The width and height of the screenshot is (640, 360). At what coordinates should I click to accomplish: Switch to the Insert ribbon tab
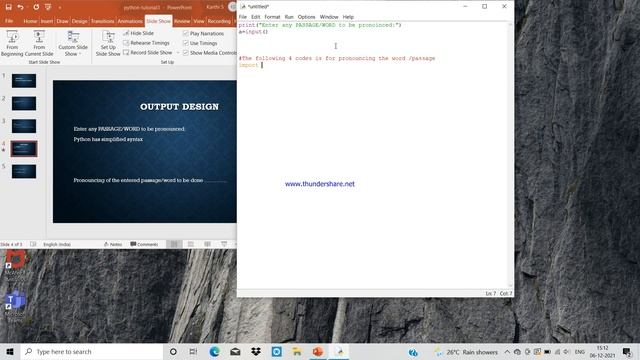coord(47,21)
